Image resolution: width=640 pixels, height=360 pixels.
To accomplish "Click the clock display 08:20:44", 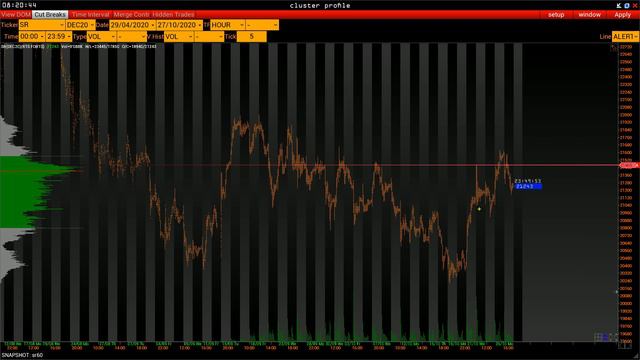I will click(x=19, y=5).
